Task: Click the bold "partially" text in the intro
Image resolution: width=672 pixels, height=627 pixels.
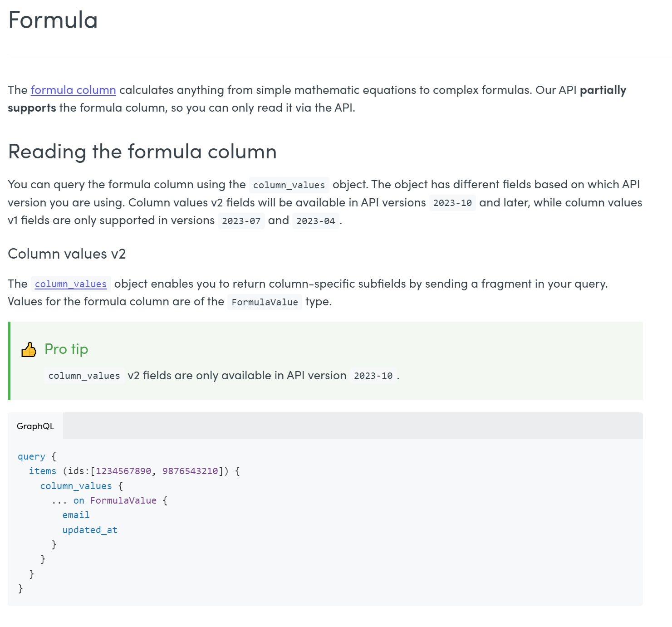Action: [x=603, y=90]
